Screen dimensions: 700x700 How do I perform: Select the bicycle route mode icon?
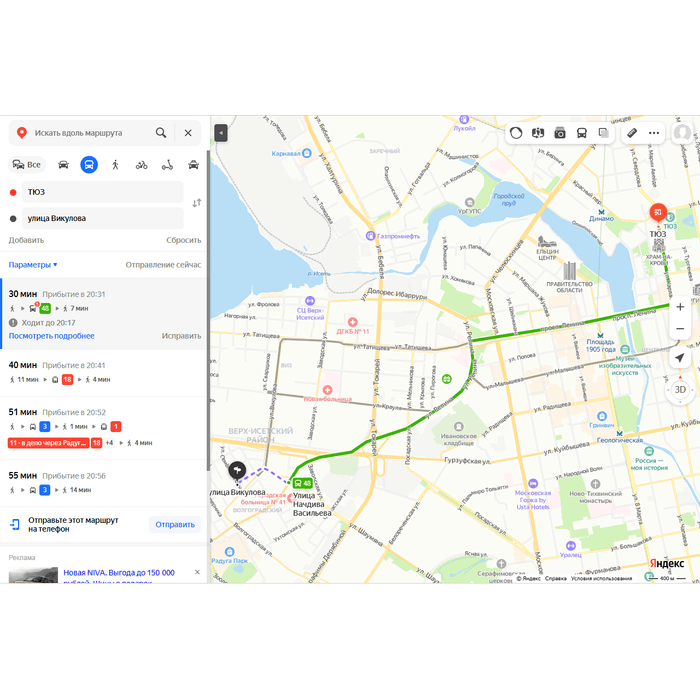coord(142,165)
